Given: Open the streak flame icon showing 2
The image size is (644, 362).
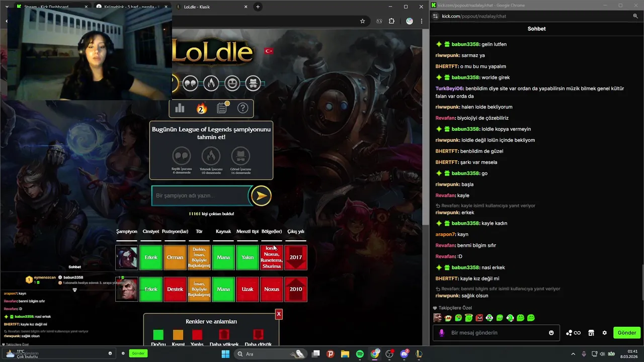Looking at the screenshot, I should click(x=201, y=108).
